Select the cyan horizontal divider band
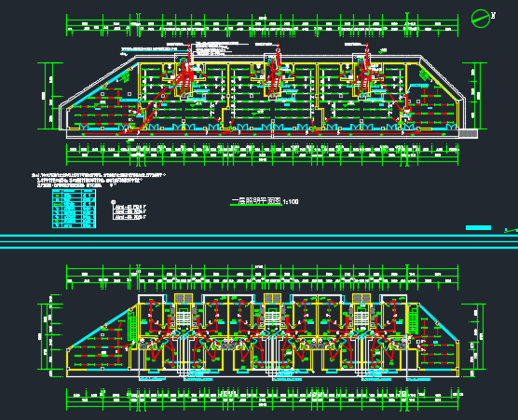The height and width of the screenshot is (420, 518). [x=259, y=241]
